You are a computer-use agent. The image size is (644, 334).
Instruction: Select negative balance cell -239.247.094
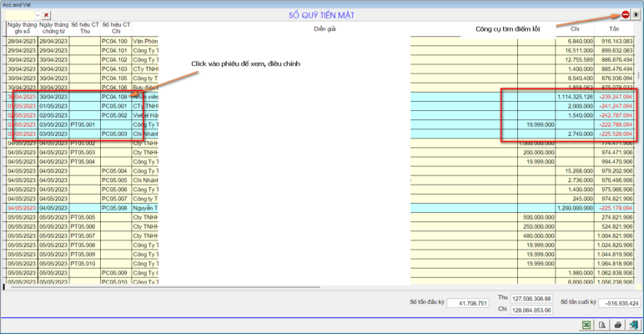(614, 97)
